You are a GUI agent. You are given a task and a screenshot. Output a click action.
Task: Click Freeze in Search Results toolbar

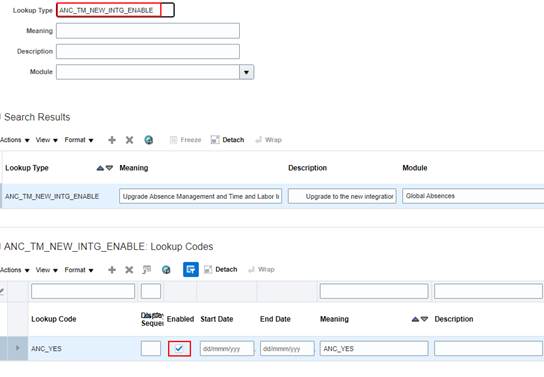click(x=186, y=140)
